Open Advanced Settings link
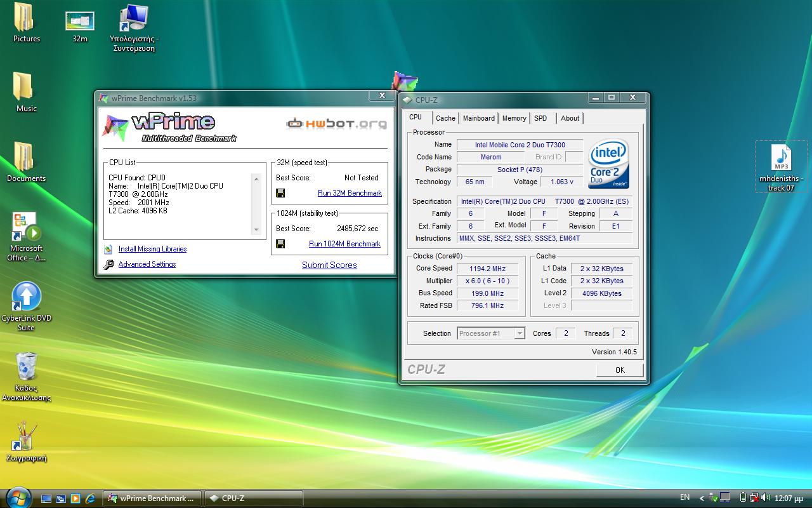The width and height of the screenshot is (812, 508). click(x=147, y=265)
